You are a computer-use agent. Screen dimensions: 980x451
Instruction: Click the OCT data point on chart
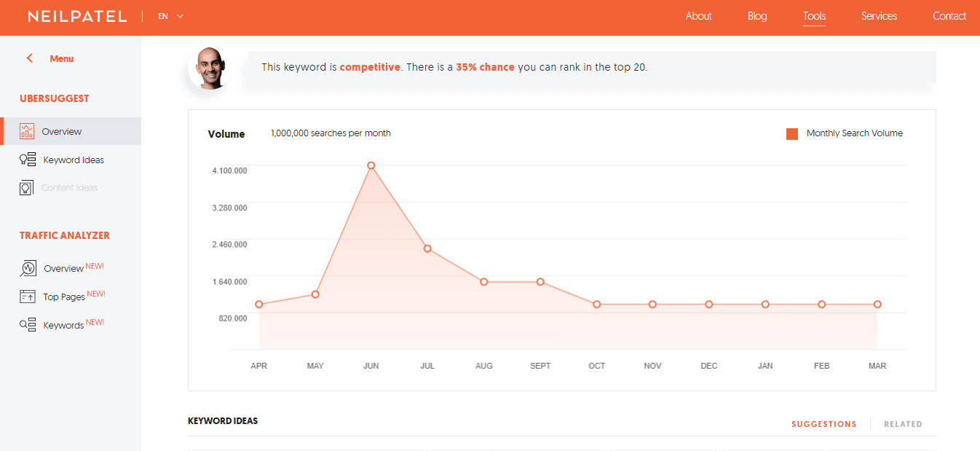[x=597, y=305]
